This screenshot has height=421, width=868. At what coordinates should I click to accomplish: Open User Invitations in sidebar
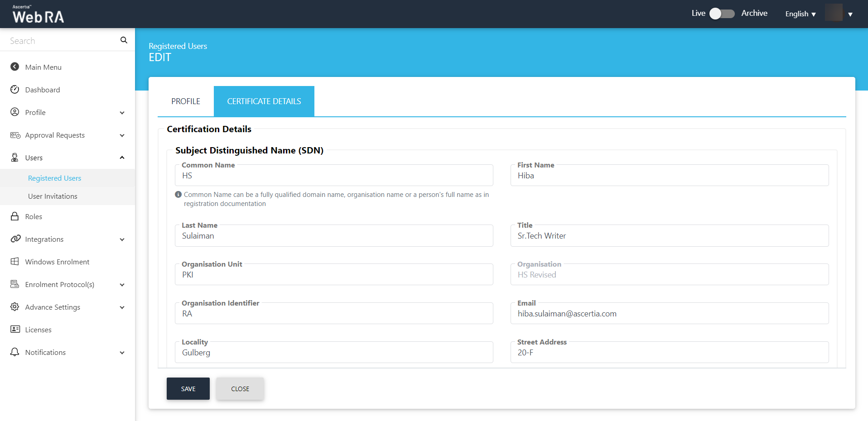[x=53, y=196]
